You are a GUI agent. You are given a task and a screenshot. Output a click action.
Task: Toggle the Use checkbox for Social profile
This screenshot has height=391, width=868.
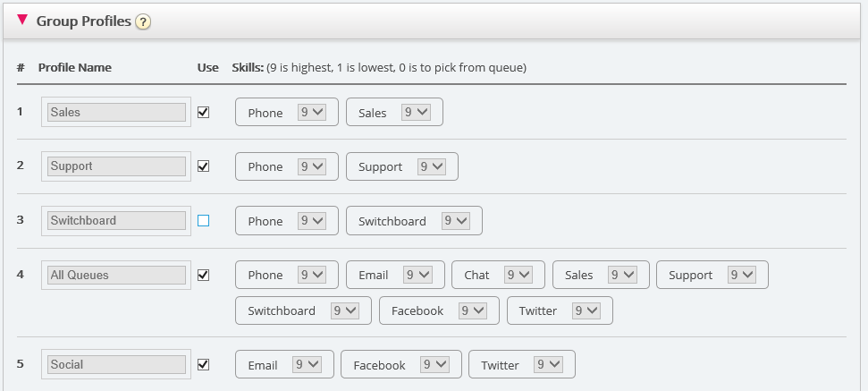click(203, 364)
